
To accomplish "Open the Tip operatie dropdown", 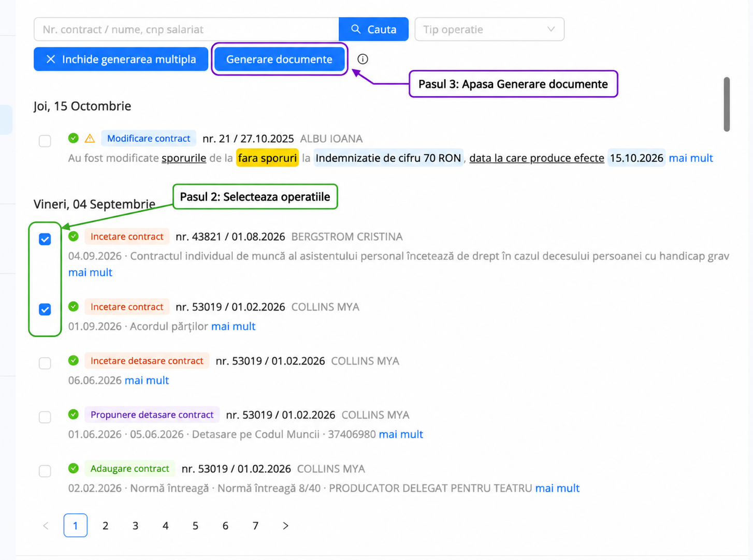I will tap(489, 30).
